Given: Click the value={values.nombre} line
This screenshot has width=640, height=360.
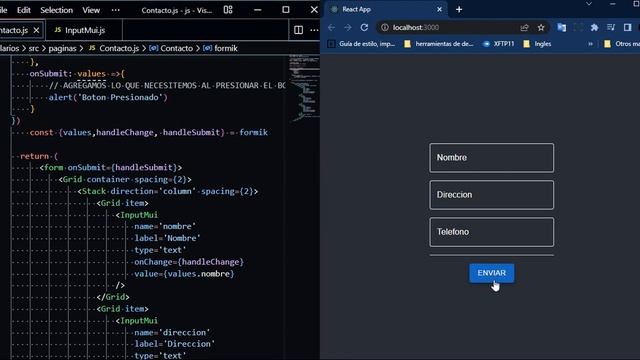Looking at the screenshot, I should click(184, 273).
